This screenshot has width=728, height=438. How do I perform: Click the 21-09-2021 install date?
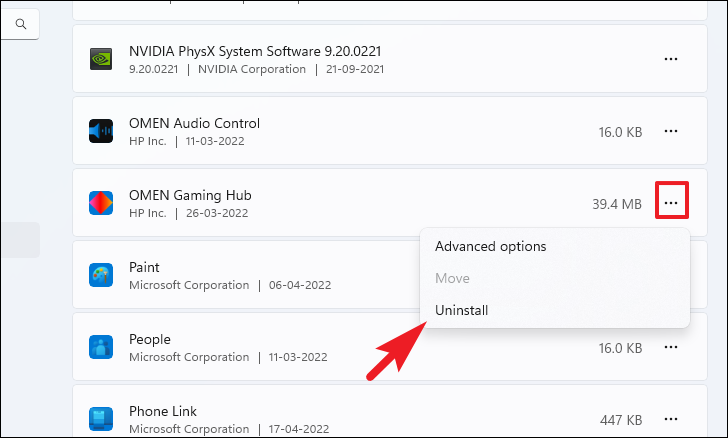[355, 69]
